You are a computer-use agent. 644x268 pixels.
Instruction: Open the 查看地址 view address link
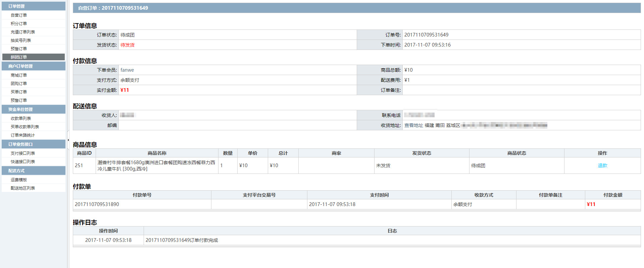pos(413,125)
